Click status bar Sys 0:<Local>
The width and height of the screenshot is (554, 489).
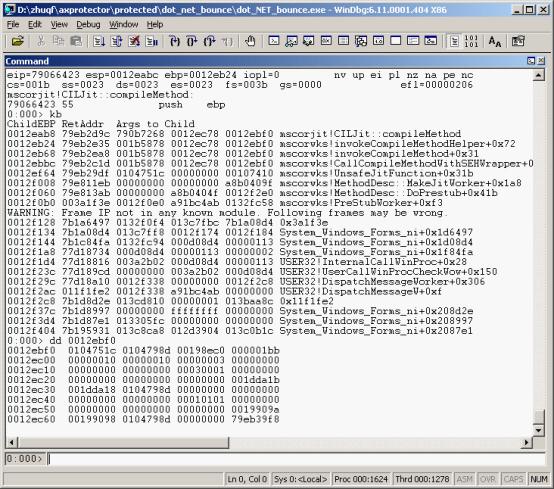pyautogui.click(x=300, y=479)
